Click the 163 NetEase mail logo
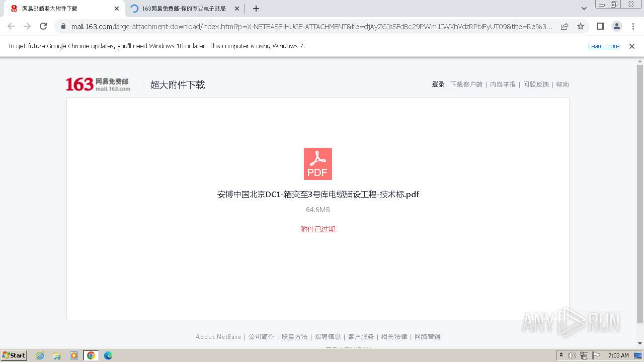This screenshot has height=362, width=644. [98, 84]
